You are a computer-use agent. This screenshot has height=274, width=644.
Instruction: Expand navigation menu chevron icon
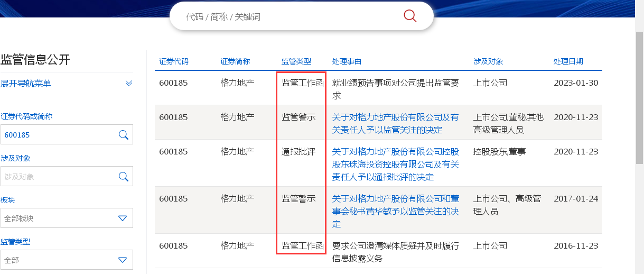129,84
